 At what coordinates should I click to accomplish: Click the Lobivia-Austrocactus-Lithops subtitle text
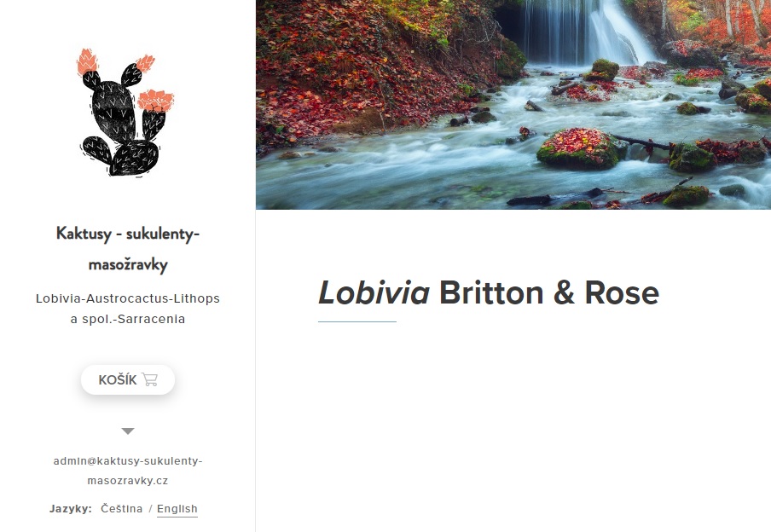click(128, 298)
